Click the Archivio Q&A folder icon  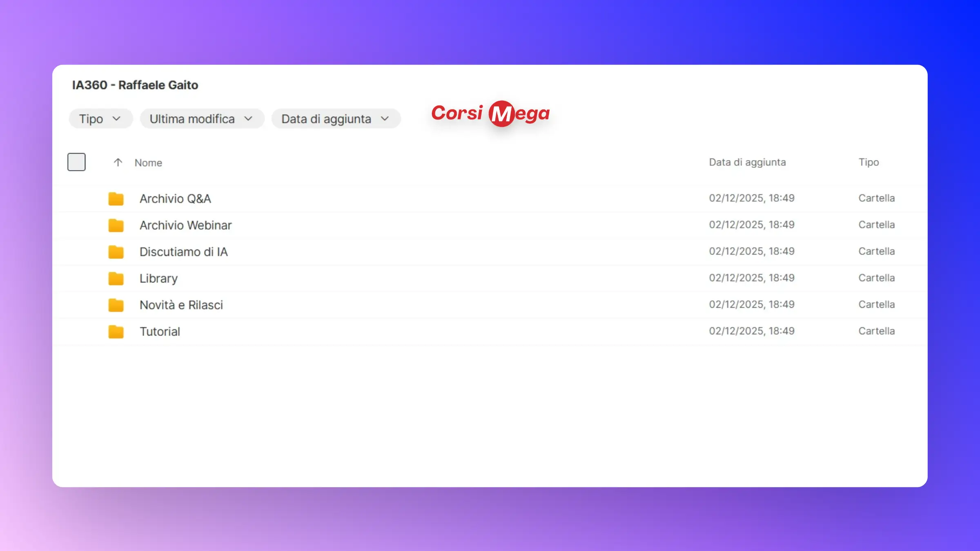[x=116, y=199]
